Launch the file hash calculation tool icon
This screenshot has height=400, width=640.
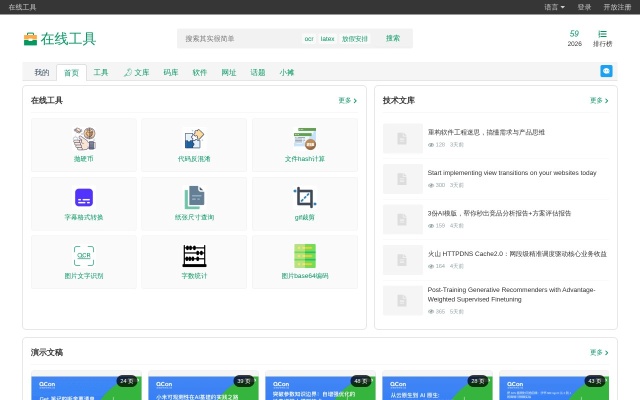click(305, 139)
